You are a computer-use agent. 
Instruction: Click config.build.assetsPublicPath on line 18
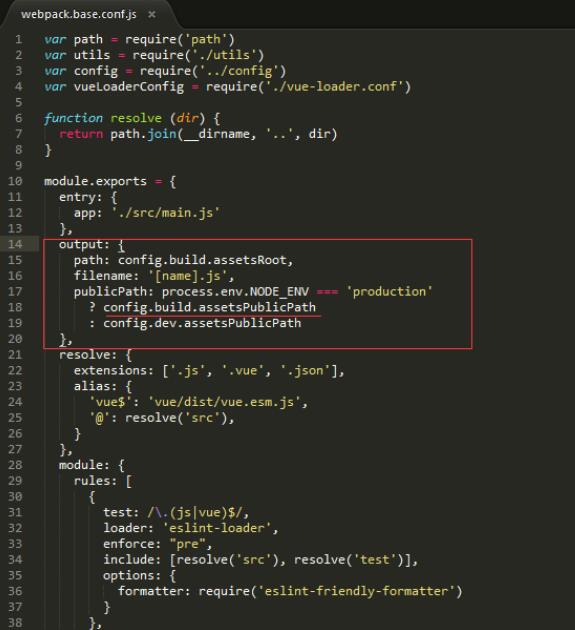[209, 307]
